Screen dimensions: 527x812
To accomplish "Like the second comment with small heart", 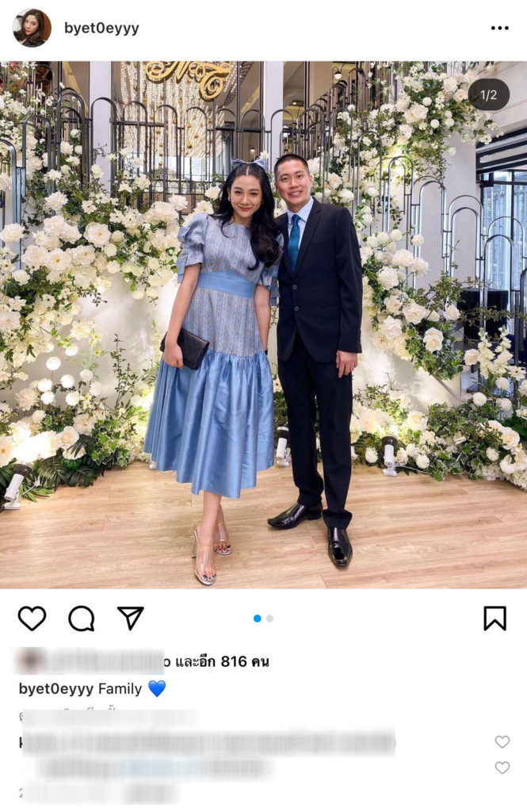I will (502, 768).
